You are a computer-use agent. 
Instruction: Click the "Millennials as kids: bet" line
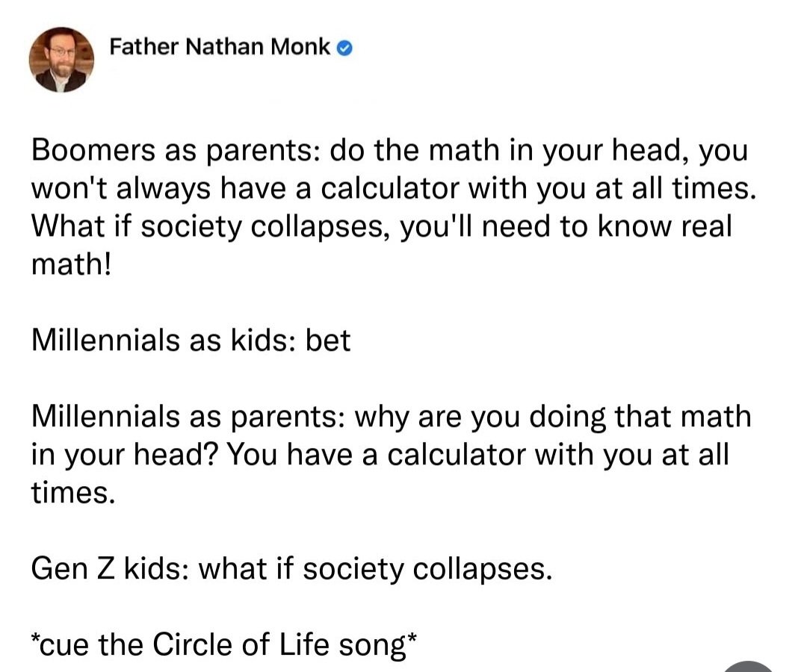pos(191,340)
